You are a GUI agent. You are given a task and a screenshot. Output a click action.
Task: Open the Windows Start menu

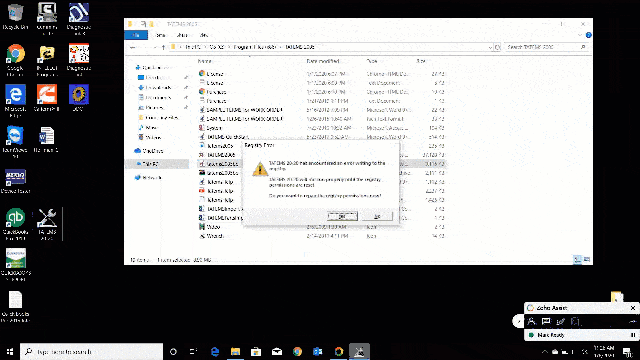coord(10,351)
